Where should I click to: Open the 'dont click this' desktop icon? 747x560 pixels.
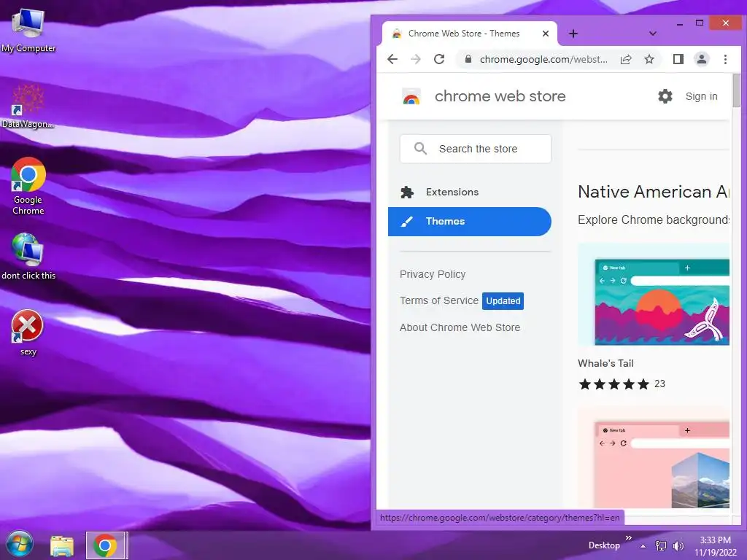(x=28, y=256)
